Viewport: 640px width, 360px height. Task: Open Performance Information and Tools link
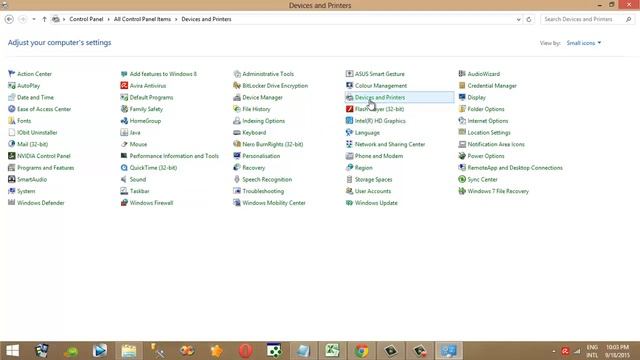pos(174,156)
